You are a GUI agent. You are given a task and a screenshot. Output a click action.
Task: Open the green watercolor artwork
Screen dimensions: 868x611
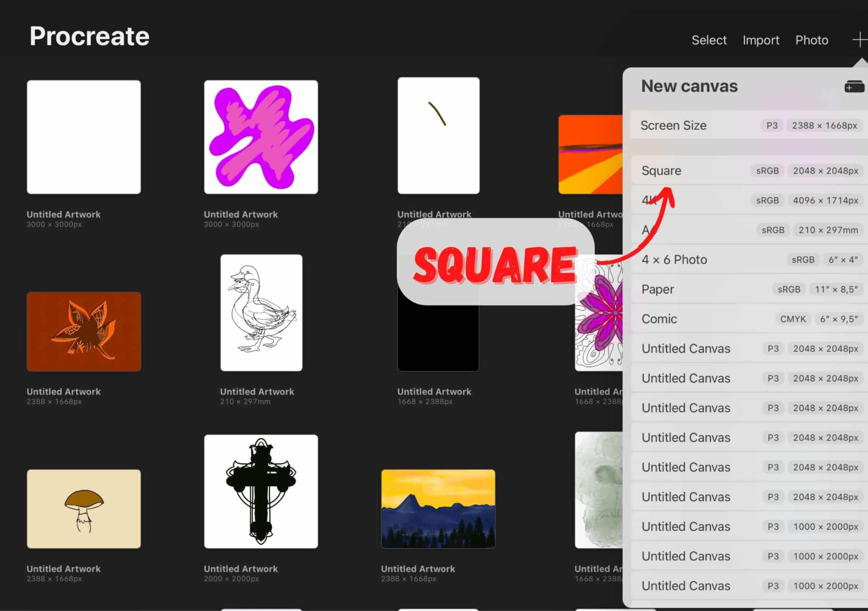tap(599, 490)
